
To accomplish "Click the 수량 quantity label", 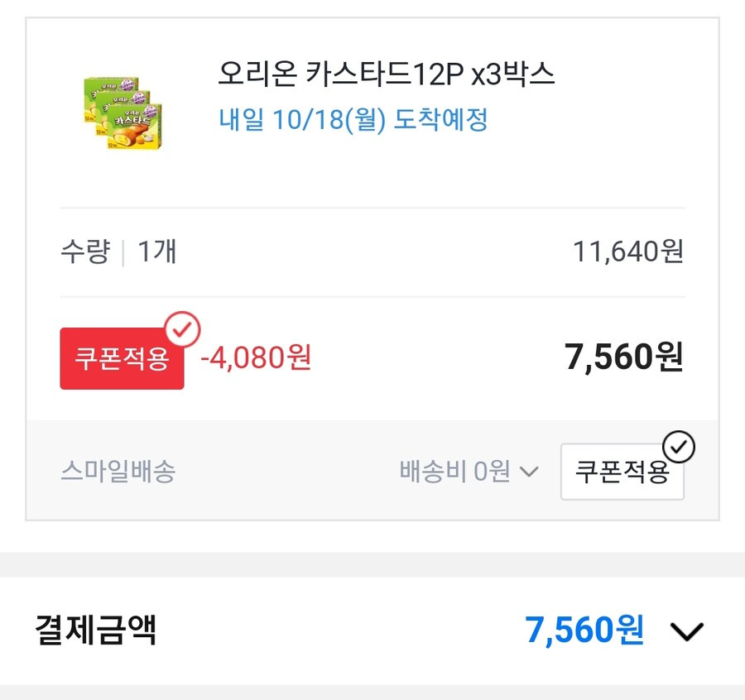I will point(85,252).
